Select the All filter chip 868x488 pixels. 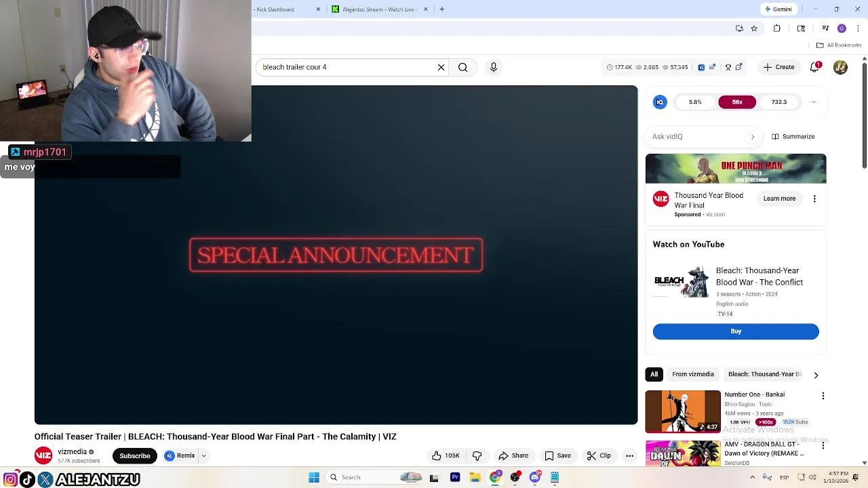coord(654,374)
